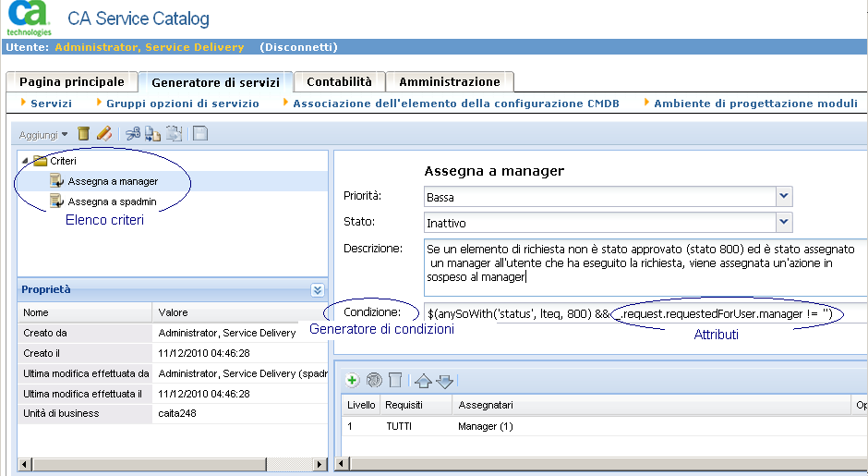The height and width of the screenshot is (476, 868).
Task: Collapse the Proprietà panel
Action: 317,289
